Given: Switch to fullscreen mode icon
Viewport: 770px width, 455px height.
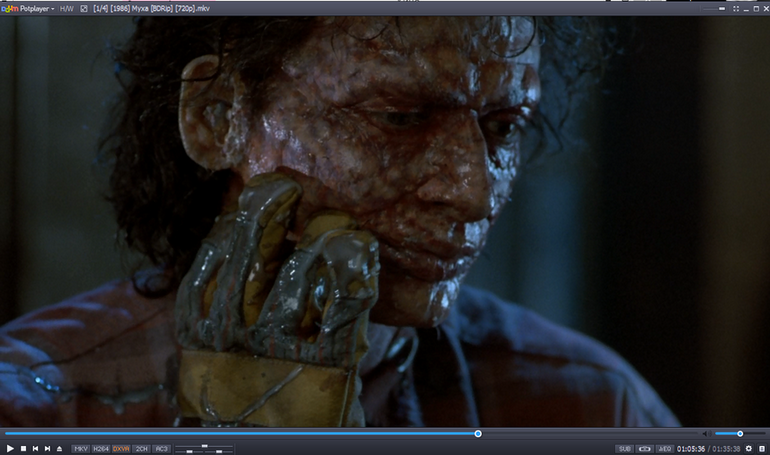Looking at the screenshot, I should [736, 9].
